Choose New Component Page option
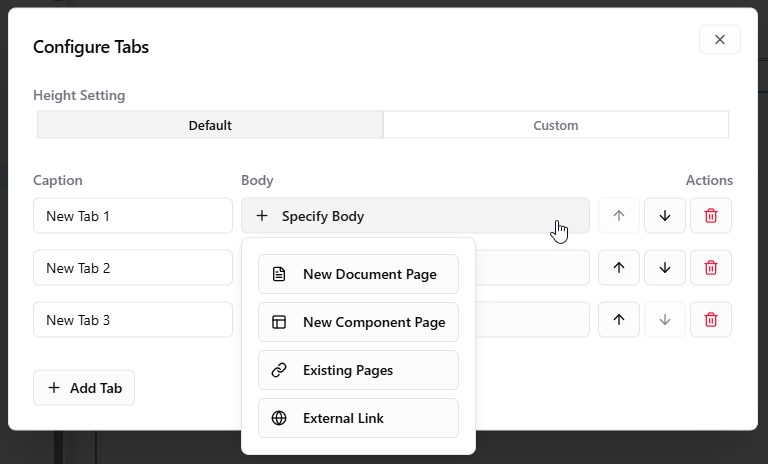Image resolution: width=768 pixels, height=464 pixels. (x=358, y=322)
